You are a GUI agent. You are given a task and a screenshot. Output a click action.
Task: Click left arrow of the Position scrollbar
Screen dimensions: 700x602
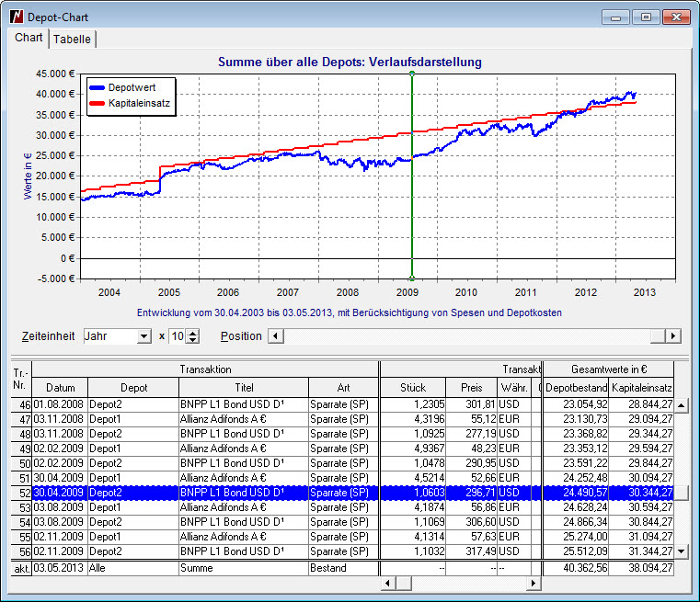pos(274,336)
